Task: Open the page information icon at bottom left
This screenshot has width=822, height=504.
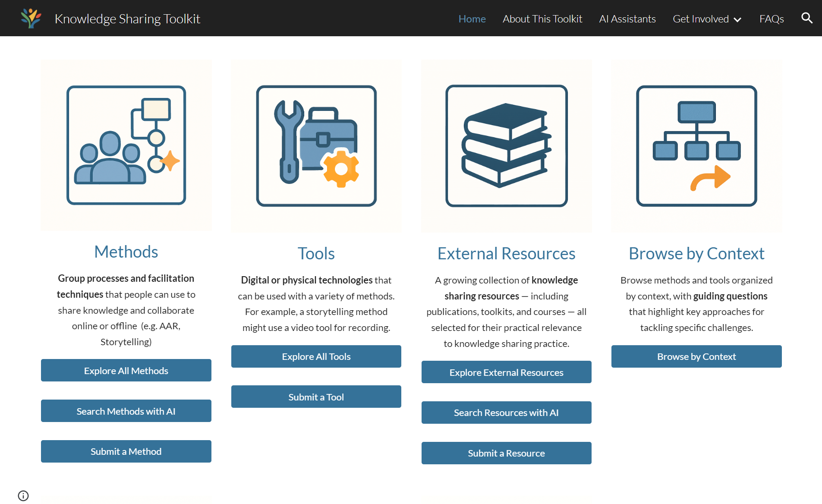Action: 23,495
